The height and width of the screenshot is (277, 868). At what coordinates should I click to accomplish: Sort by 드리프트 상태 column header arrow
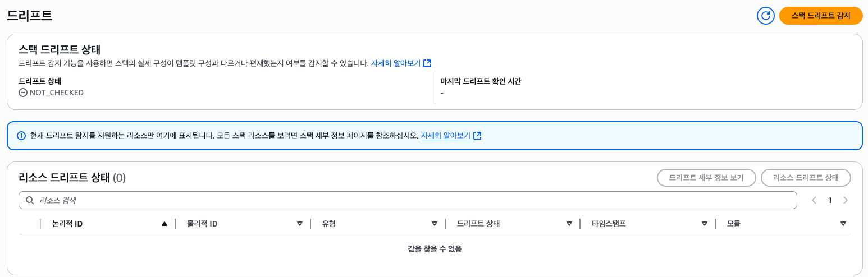pos(569,224)
